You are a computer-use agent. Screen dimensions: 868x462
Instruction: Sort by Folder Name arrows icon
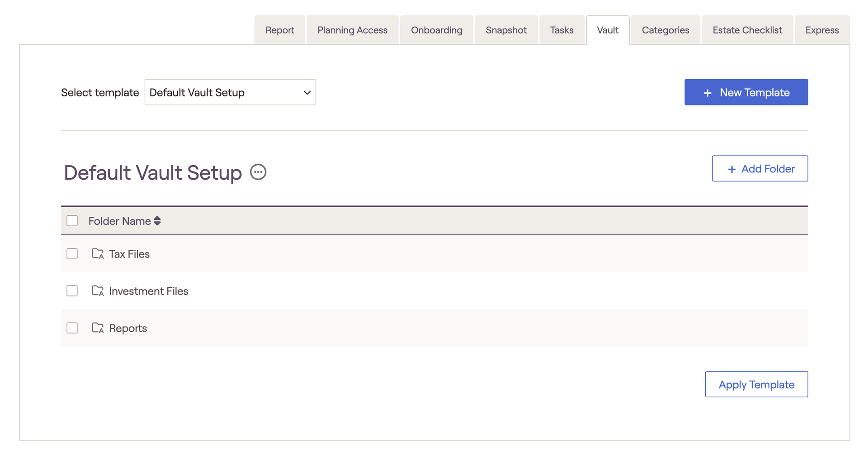click(157, 221)
